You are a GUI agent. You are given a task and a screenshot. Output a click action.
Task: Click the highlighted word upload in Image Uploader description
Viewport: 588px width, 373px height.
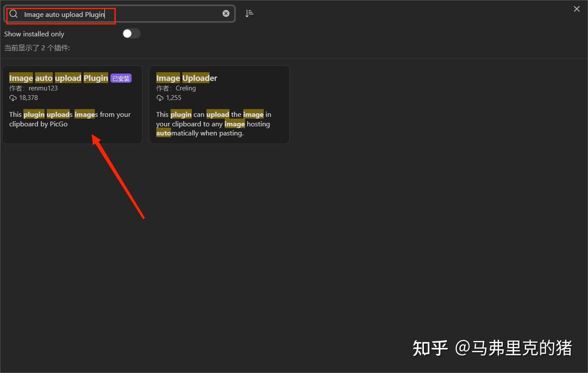click(x=218, y=114)
